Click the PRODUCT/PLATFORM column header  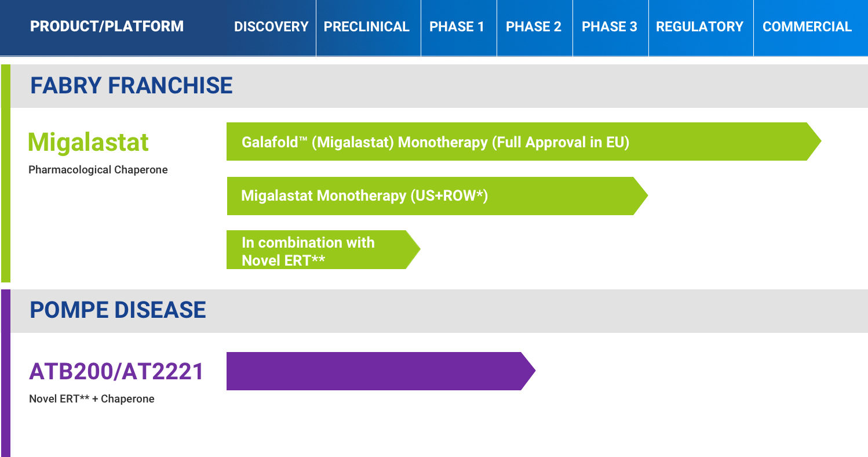click(107, 27)
